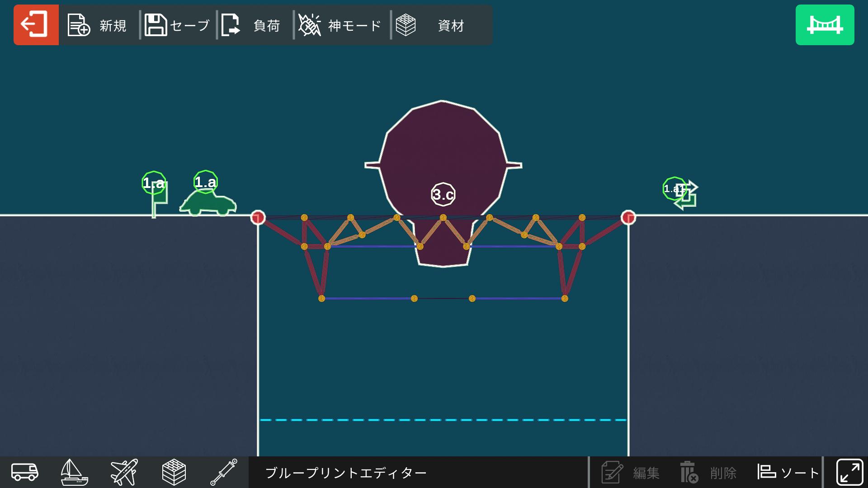Screen dimensions: 868x488
Task: Open the 負荷 load option
Action: 251,25
